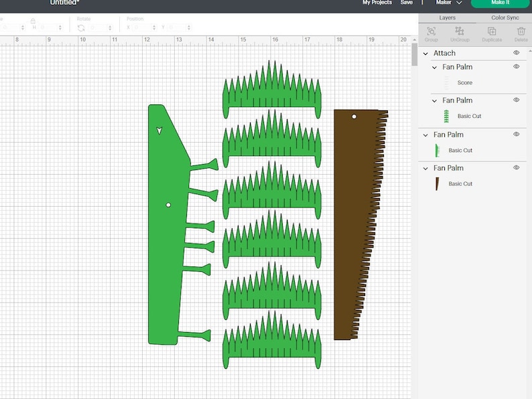The width and height of the screenshot is (532, 399).
Task: Click the Untitled project title
Action: point(64,3)
